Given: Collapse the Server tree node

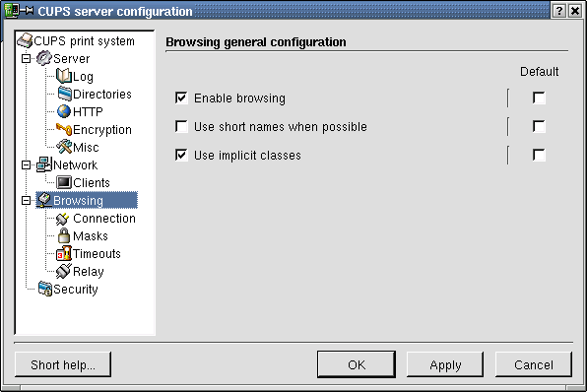Looking at the screenshot, I should pyautogui.click(x=26, y=59).
